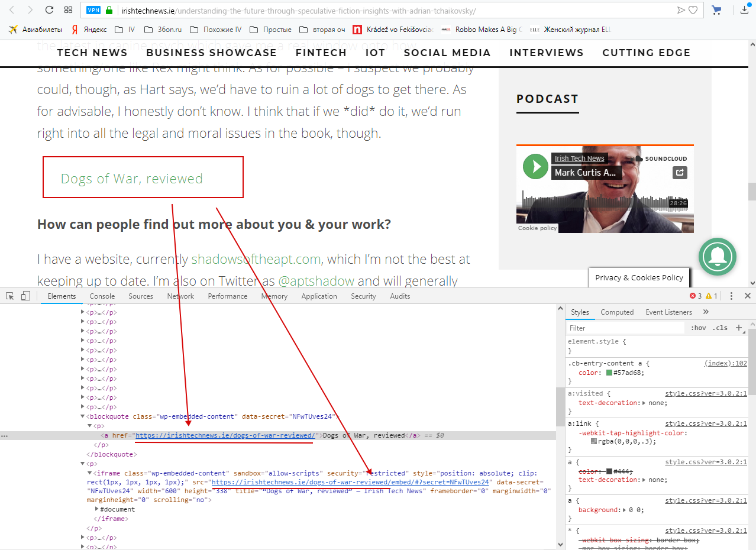Expand the #document node in iframe

pyautogui.click(x=97, y=509)
